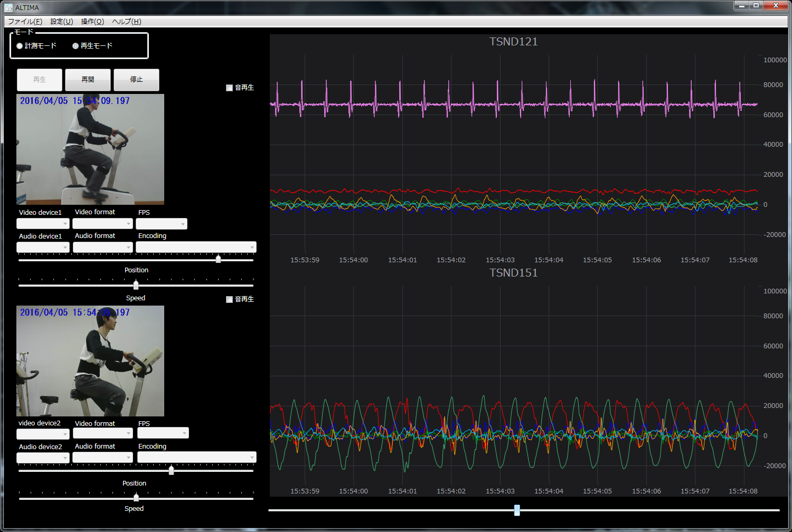Open the Video device1 dropdown

pos(43,224)
